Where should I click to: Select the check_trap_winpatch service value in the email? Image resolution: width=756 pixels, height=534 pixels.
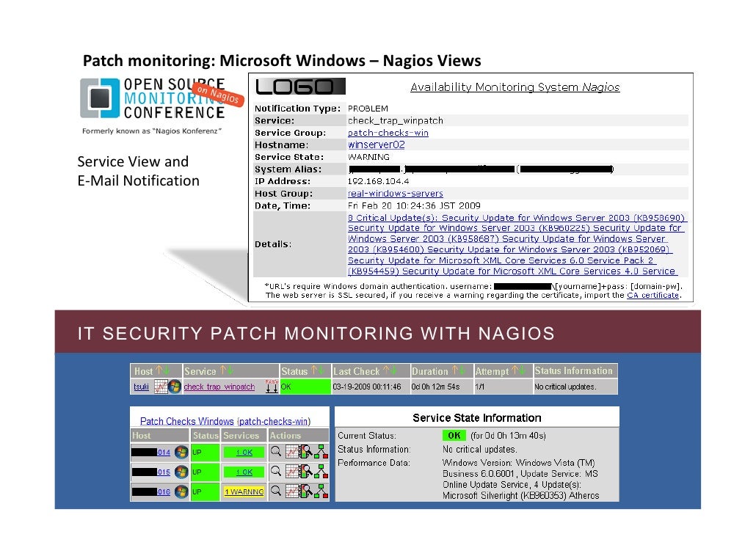(x=396, y=120)
